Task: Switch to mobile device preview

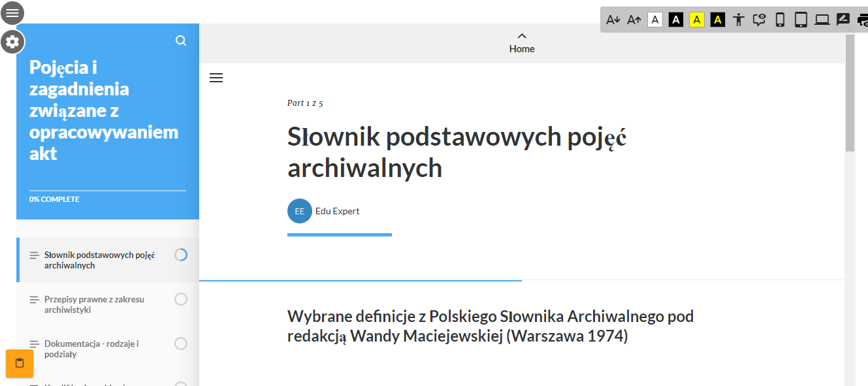Action: (x=779, y=20)
